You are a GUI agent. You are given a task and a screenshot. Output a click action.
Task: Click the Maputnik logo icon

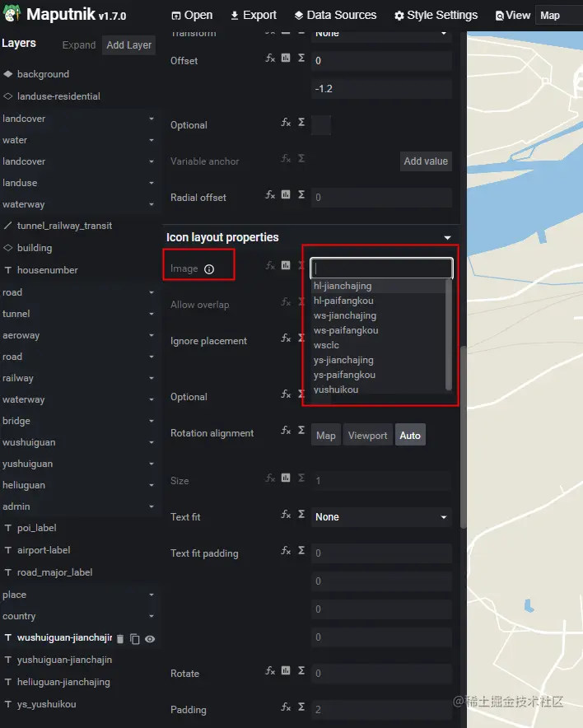pos(12,14)
